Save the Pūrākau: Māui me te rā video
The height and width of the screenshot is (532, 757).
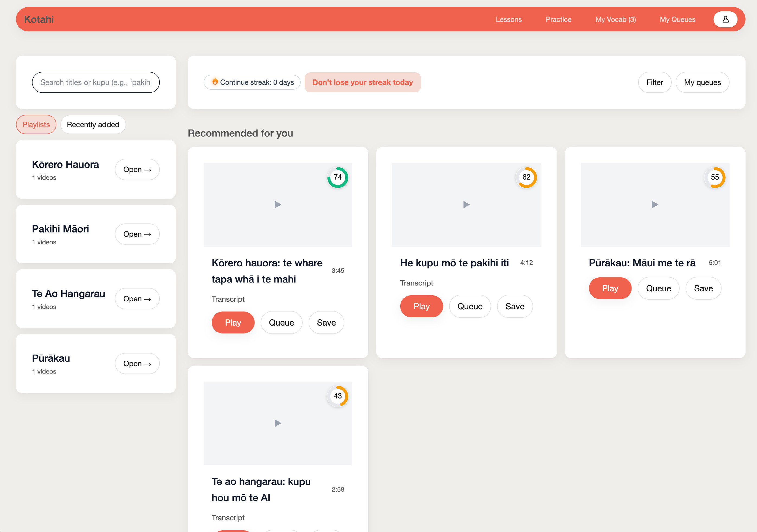pyautogui.click(x=703, y=288)
